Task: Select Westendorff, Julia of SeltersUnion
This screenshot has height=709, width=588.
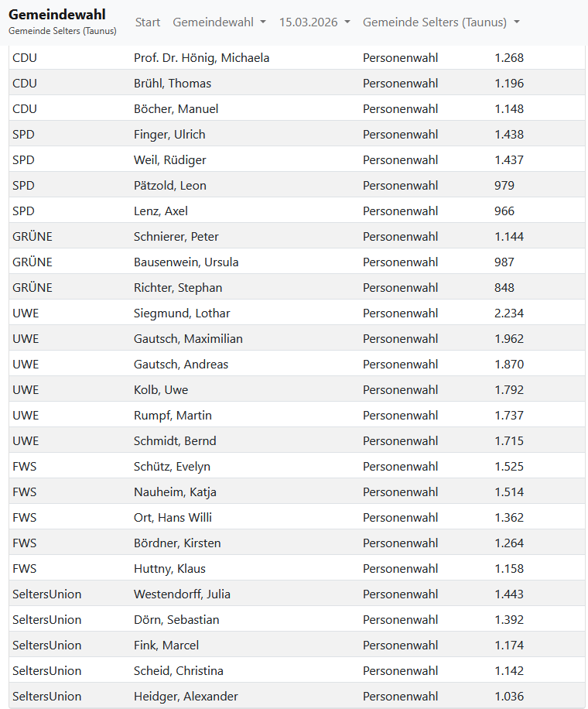Action: [182, 594]
